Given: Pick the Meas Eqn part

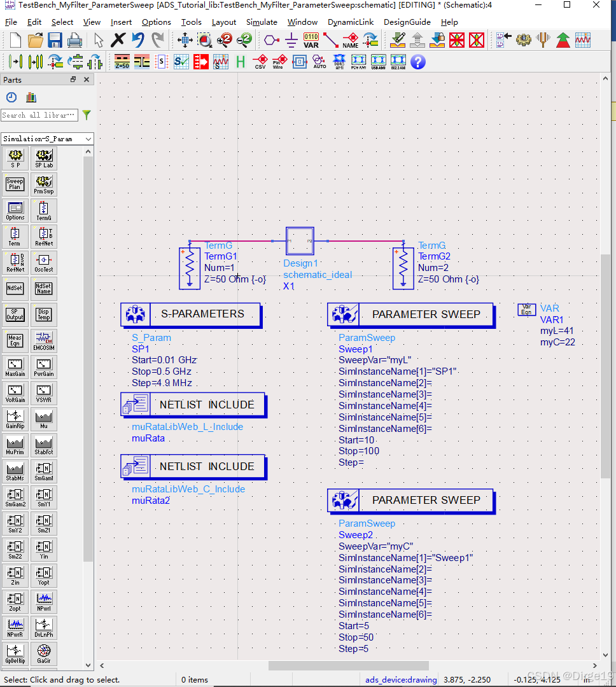Looking at the screenshot, I should click(15, 340).
